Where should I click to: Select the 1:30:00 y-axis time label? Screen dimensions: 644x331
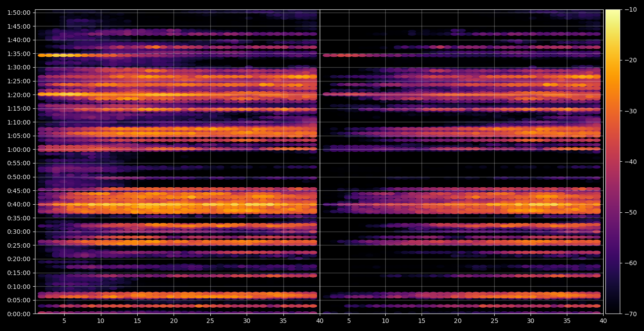coord(19,67)
